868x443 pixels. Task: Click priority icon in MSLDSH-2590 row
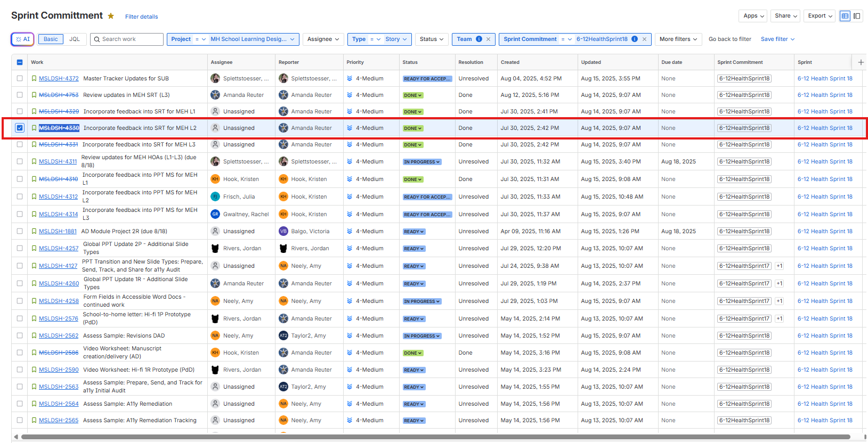(350, 370)
